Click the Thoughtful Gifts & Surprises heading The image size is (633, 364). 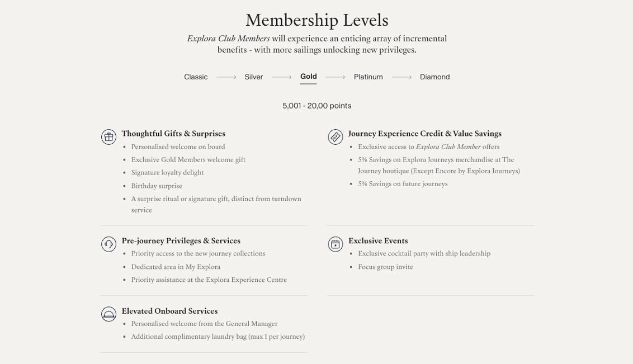pos(173,134)
